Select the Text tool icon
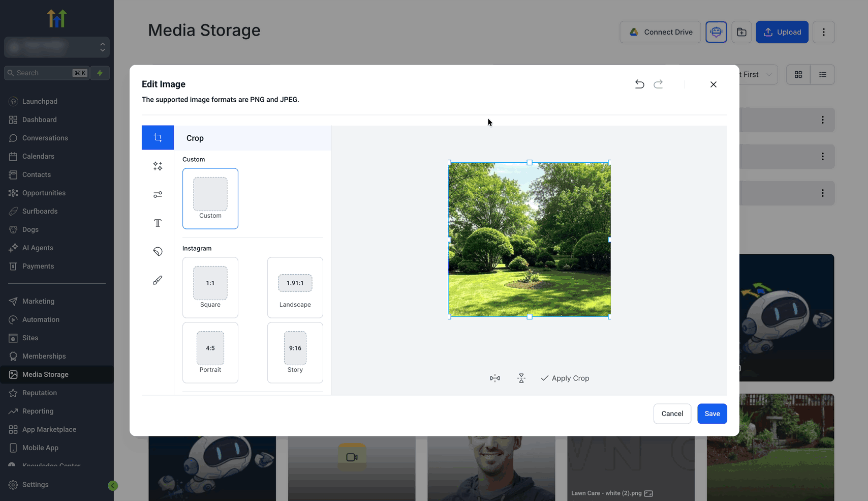This screenshot has height=501, width=868. click(158, 223)
